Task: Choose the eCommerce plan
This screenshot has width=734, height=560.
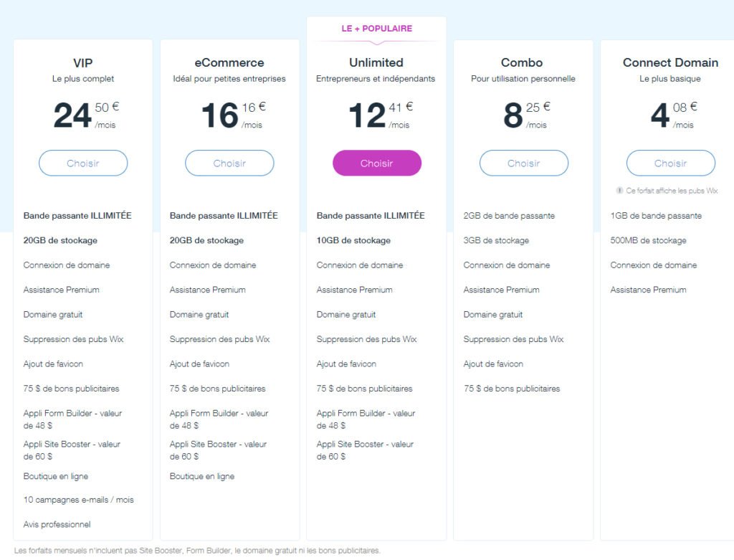Action: [x=229, y=163]
